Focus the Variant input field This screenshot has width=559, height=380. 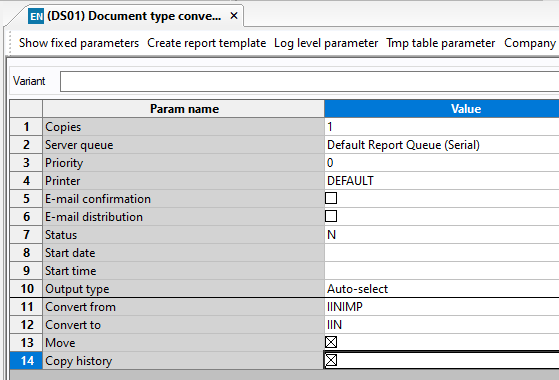pyautogui.click(x=309, y=81)
